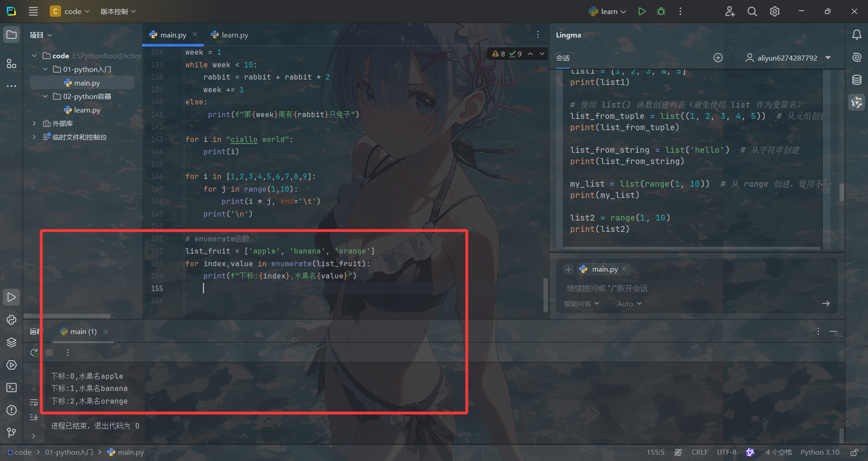Close the main (1) run tab
Screen dimensions: 868x461
point(106,332)
